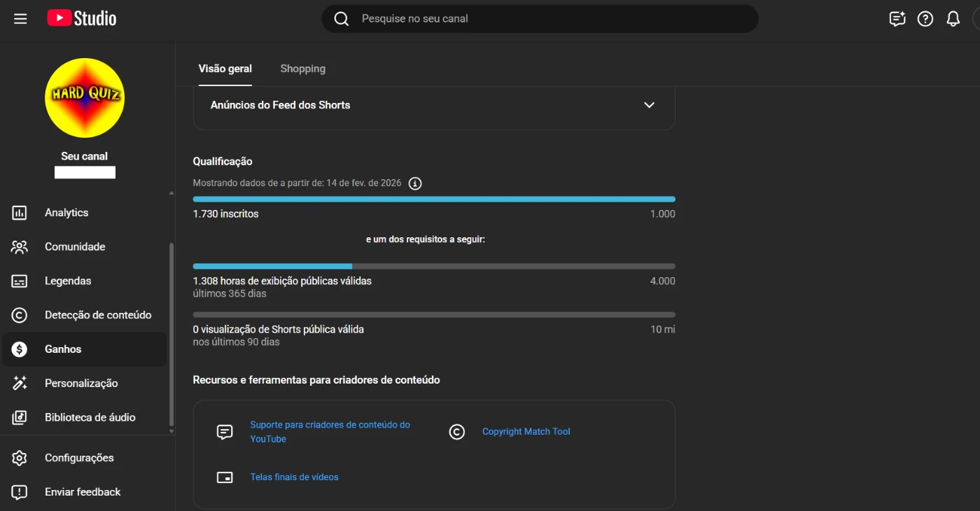Expand Anúncios do Feed dos Shorts section
Screen dimensions: 980x511
pyautogui.click(x=649, y=105)
